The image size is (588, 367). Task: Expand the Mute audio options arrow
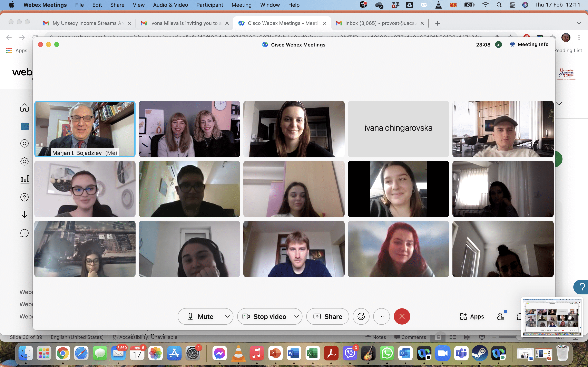click(227, 316)
